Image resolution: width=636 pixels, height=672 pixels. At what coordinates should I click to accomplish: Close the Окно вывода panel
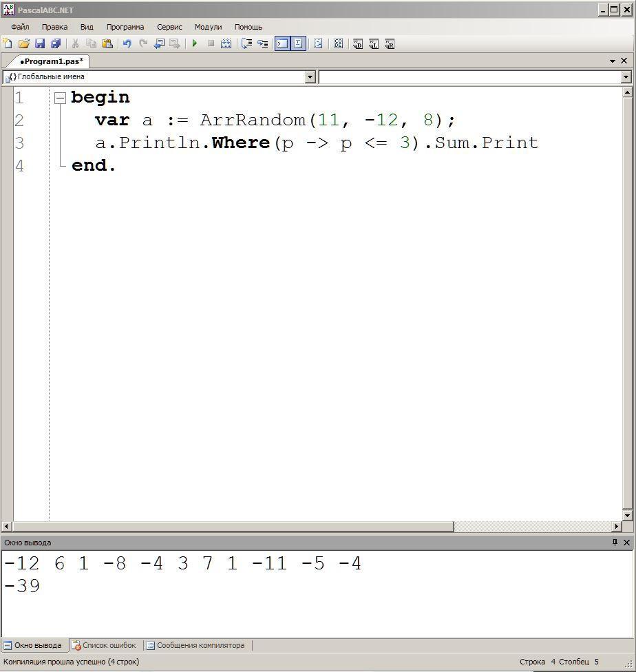[x=626, y=542]
